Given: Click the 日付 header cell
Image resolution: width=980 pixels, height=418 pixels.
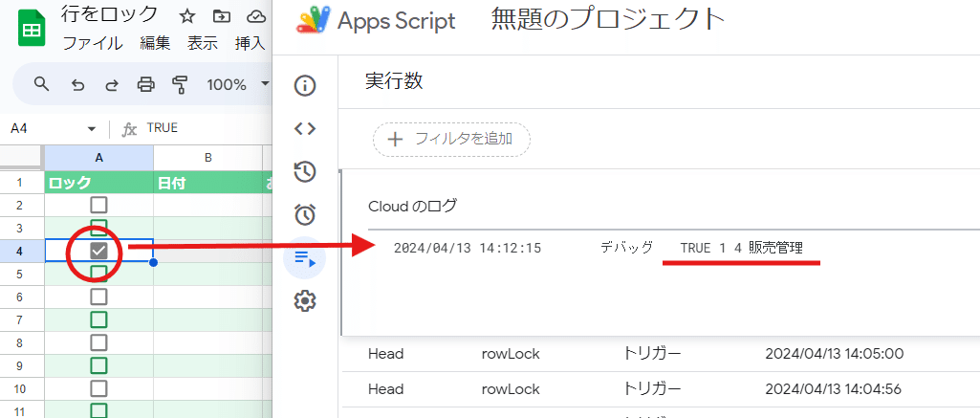Looking at the screenshot, I should [208, 183].
